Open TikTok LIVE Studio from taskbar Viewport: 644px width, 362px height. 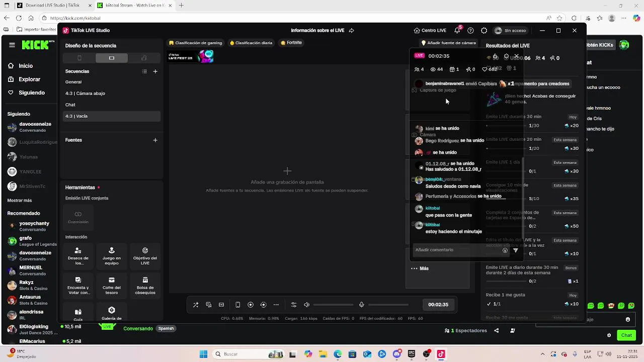tap(441, 354)
